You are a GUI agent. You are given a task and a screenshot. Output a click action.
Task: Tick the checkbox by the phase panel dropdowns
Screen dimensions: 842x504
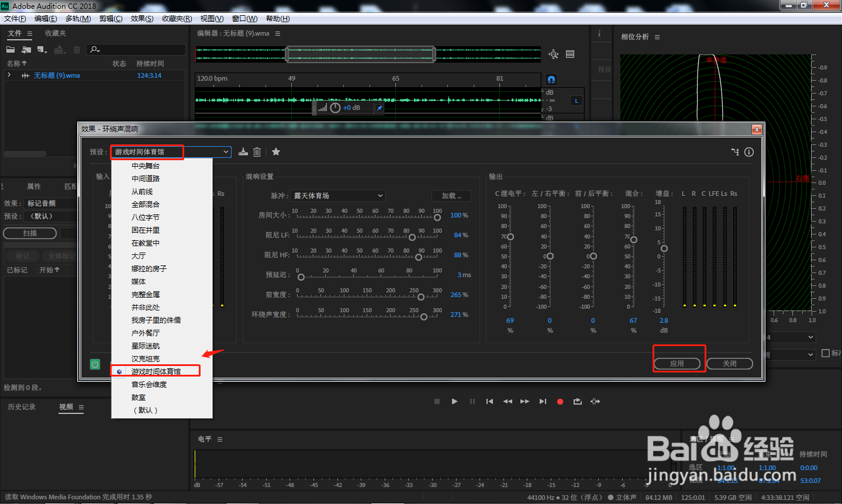point(826,353)
